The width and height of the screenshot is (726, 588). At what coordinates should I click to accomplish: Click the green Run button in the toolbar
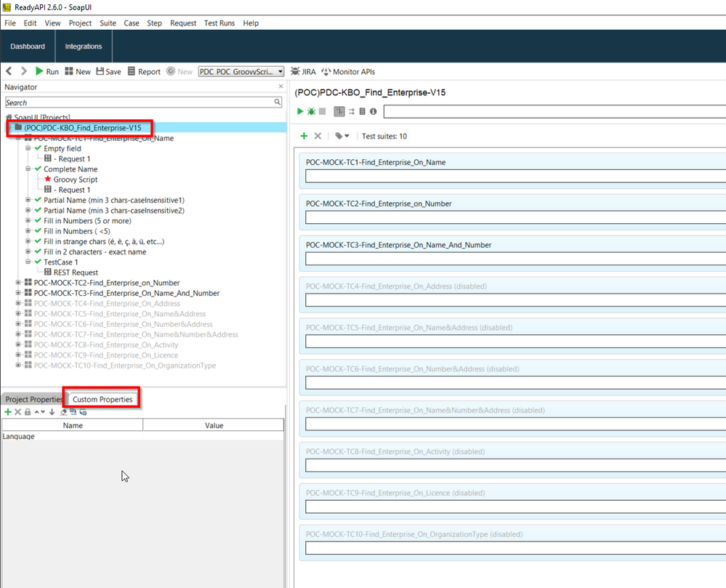[x=47, y=71]
